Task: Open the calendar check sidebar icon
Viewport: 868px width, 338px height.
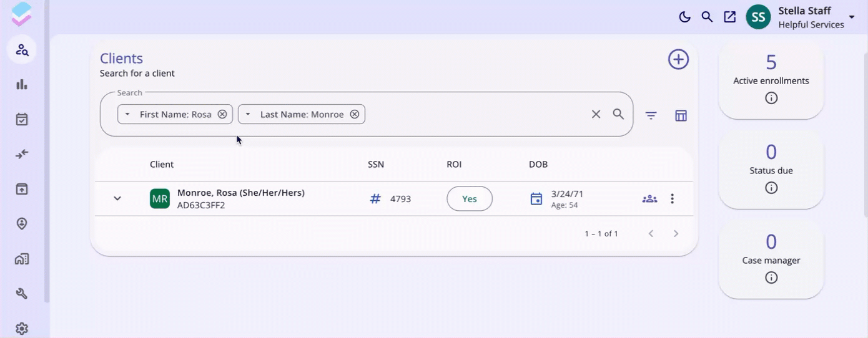Action: pos(22,119)
